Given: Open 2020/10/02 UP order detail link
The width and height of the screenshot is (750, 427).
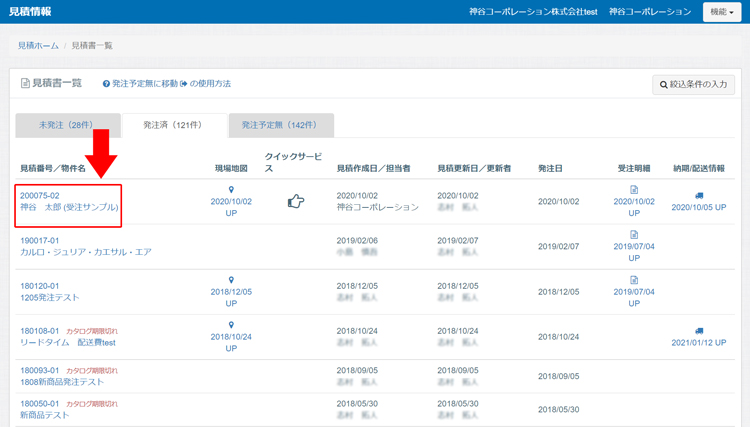Looking at the screenshot, I should (x=634, y=207).
